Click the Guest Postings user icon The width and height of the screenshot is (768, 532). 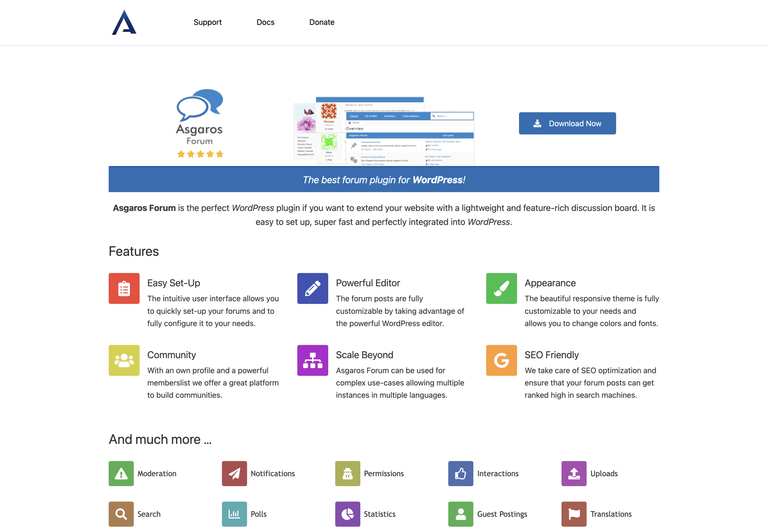(x=460, y=514)
